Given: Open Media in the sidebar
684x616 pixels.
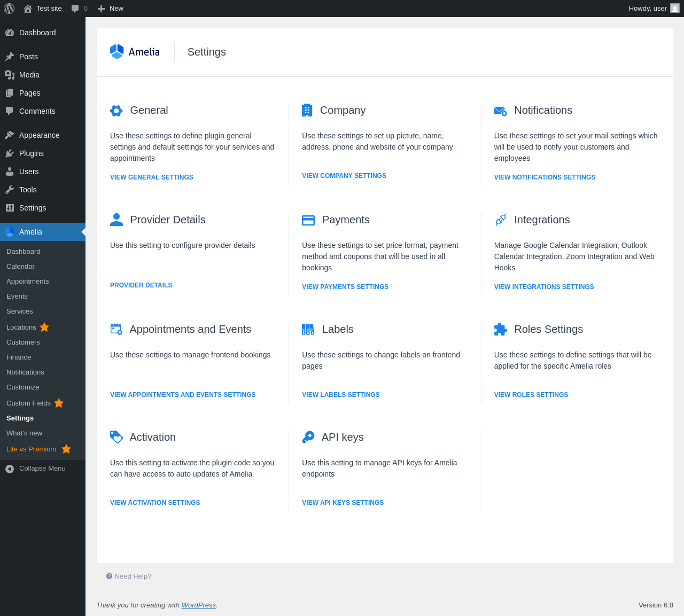Looking at the screenshot, I should coord(43,75).
